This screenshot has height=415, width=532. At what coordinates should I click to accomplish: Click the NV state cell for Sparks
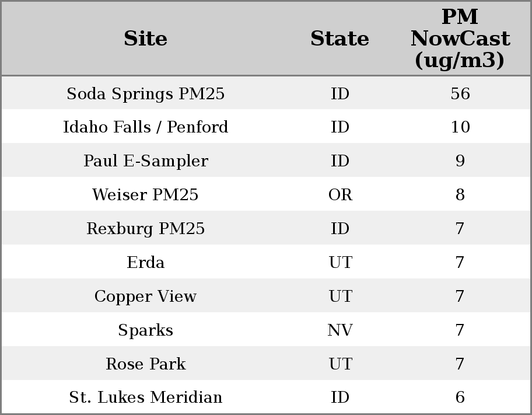click(340, 330)
